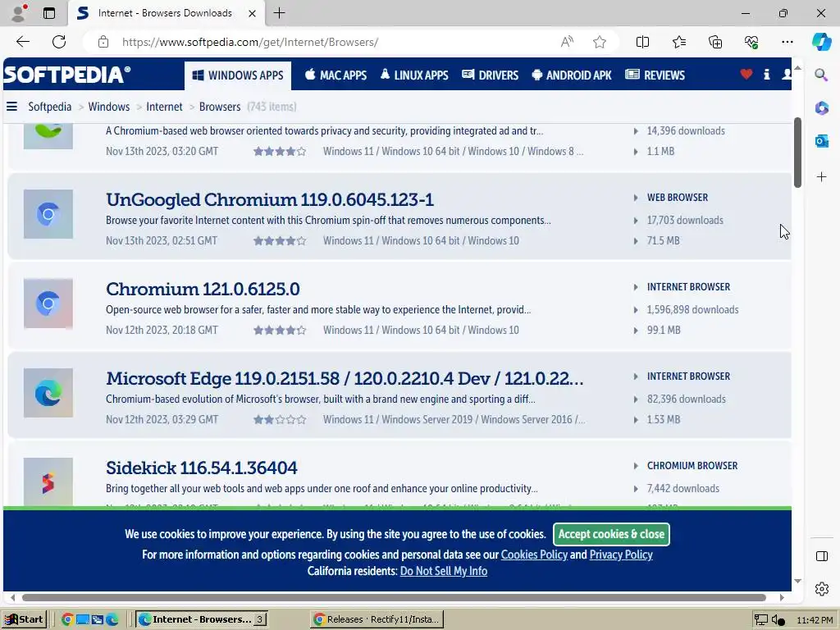Open Edge Settings and more menu

point(787,42)
